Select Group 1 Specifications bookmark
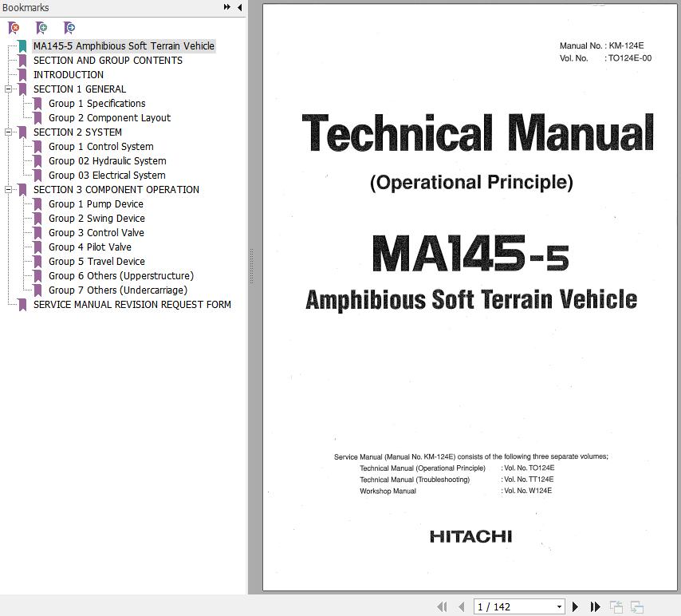Viewport: 681px width, 616px height. pos(96,104)
